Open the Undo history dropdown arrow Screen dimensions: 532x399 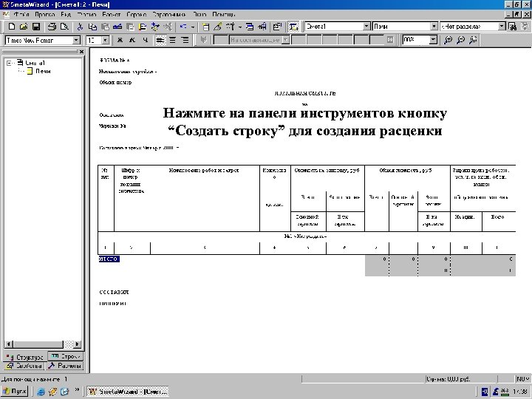pos(193,27)
